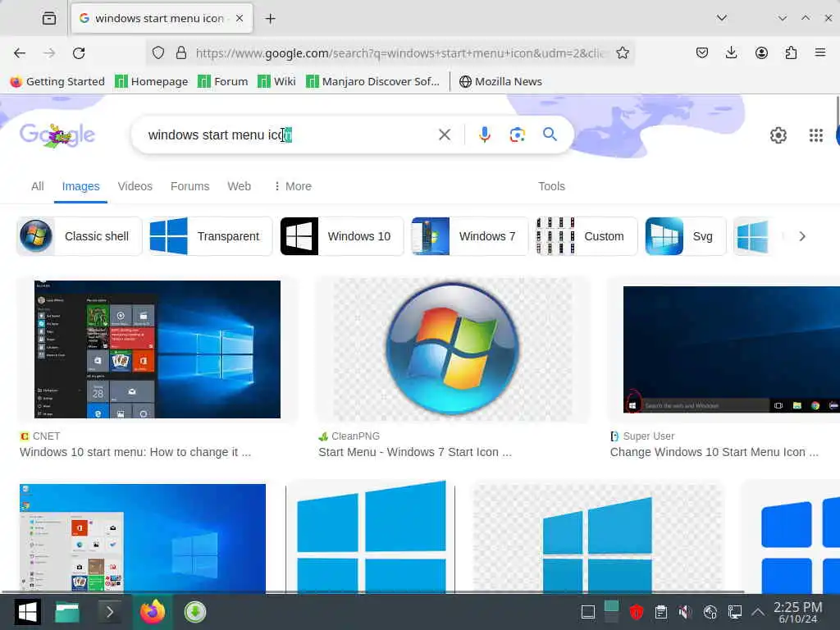This screenshot has height=630, width=840.
Task: Open the Getting Started bookmark
Action: pos(58,81)
